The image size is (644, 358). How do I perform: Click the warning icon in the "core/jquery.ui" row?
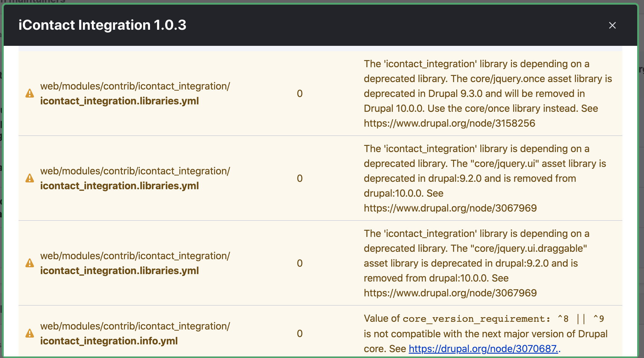[x=30, y=178]
